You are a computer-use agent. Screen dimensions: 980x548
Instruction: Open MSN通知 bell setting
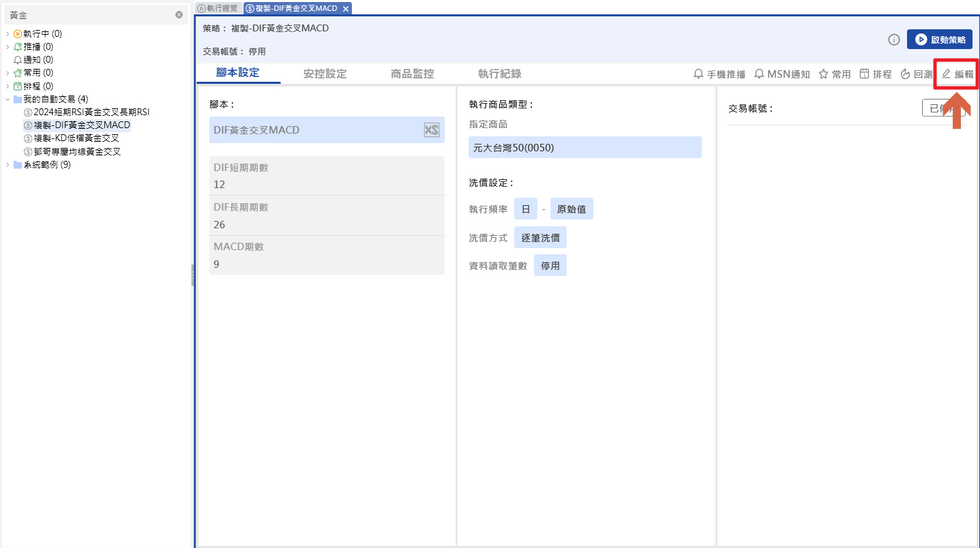click(x=782, y=74)
